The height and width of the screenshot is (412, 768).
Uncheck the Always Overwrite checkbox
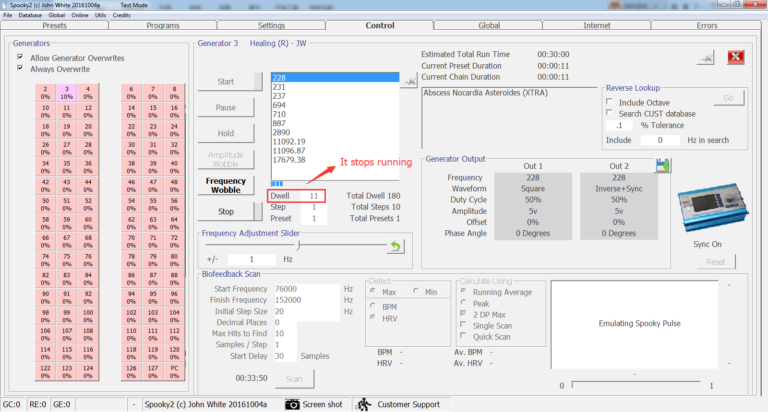point(20,69)
